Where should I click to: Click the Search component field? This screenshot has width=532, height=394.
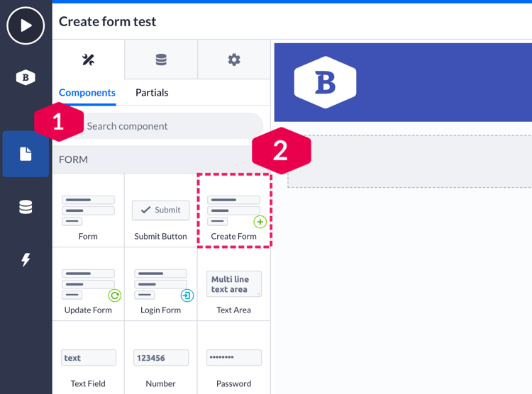pyautogui.click(x=170, y=126)
